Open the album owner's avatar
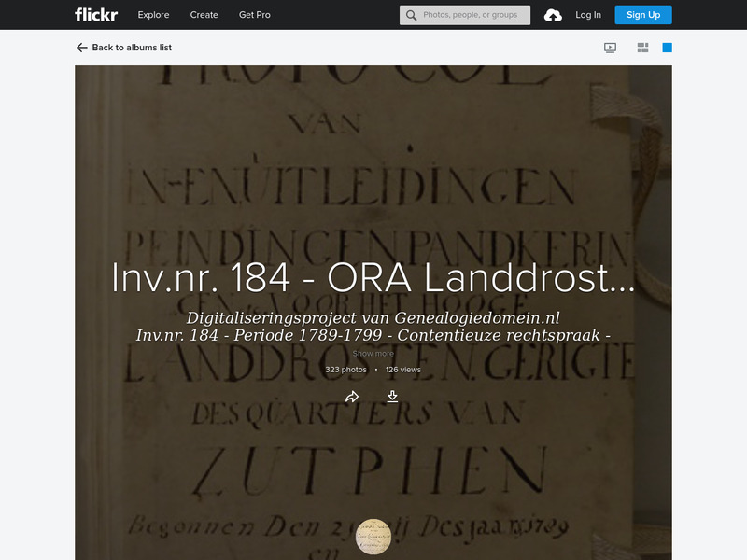The image size is (747, 560). 373,534
